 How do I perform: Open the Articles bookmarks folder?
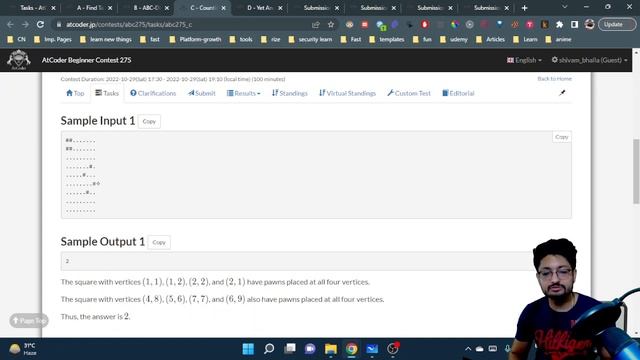click(x=491, y=40)
